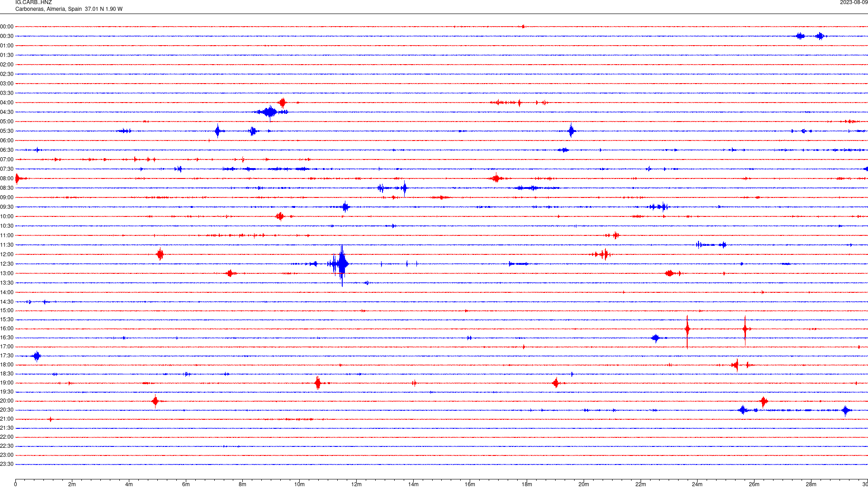Image resolution: width=868 pixels, height=488 pixels.
Task: Click the 20m tick label on time axis
Action: [584, 484]
